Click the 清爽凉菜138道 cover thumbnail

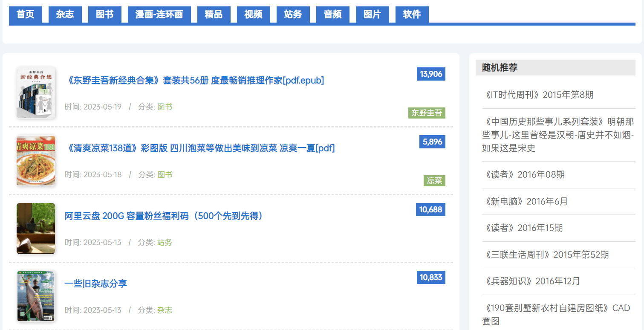point(36,161)
